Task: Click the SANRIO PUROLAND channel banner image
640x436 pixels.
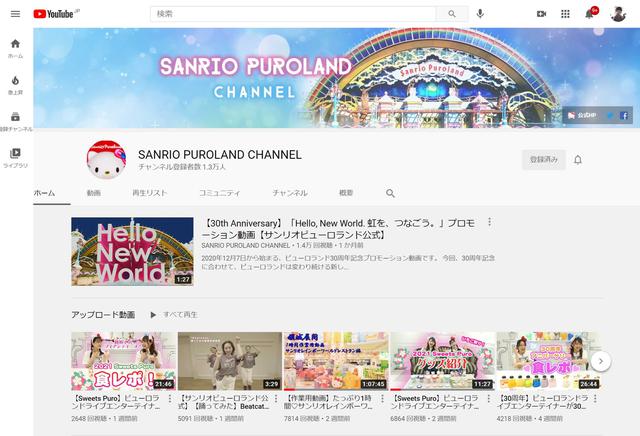Action: click(x=336, y=78)
